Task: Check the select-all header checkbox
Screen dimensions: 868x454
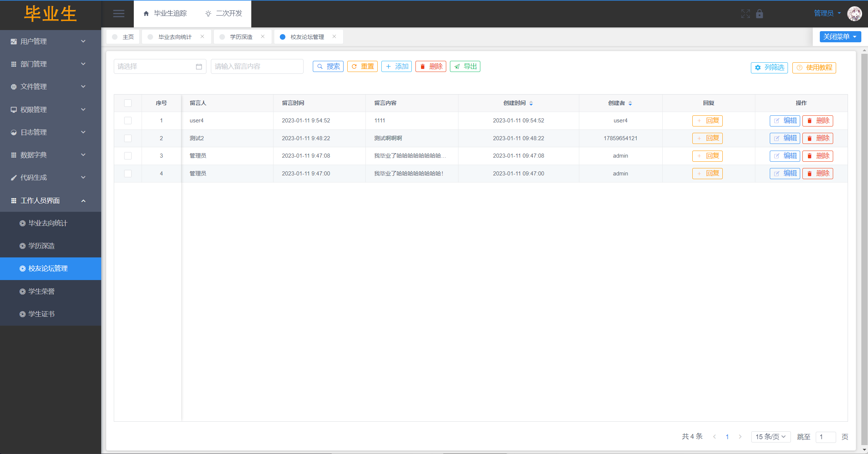Action: coord(128,103)
